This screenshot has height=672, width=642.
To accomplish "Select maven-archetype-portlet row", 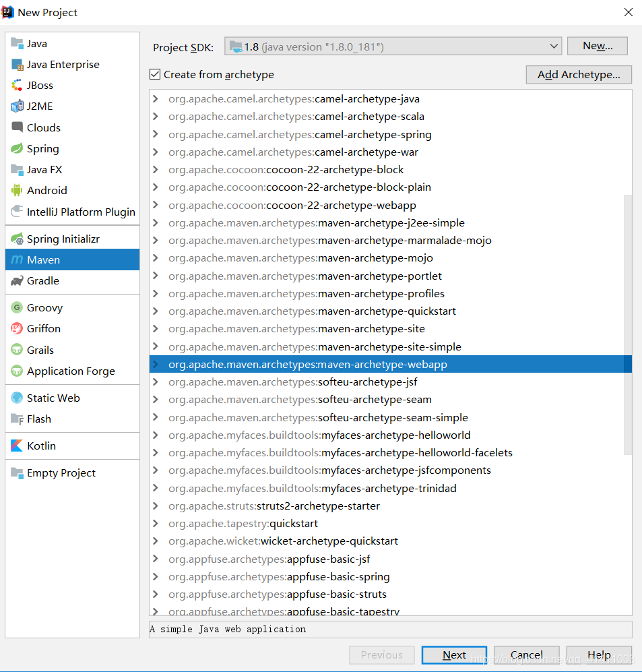I will coord(390,276).
